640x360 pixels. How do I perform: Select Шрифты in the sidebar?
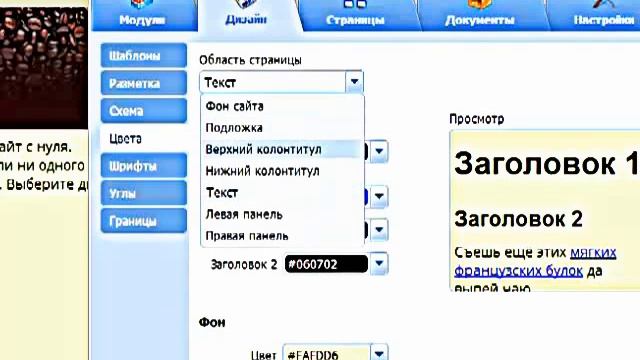pos(144,166)
